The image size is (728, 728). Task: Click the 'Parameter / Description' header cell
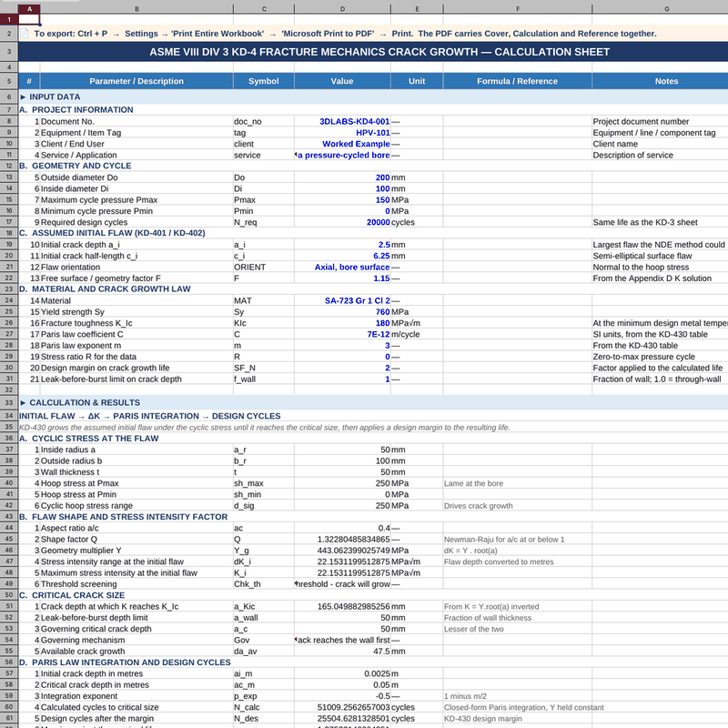pyautogui.click(x=136, y=81)
